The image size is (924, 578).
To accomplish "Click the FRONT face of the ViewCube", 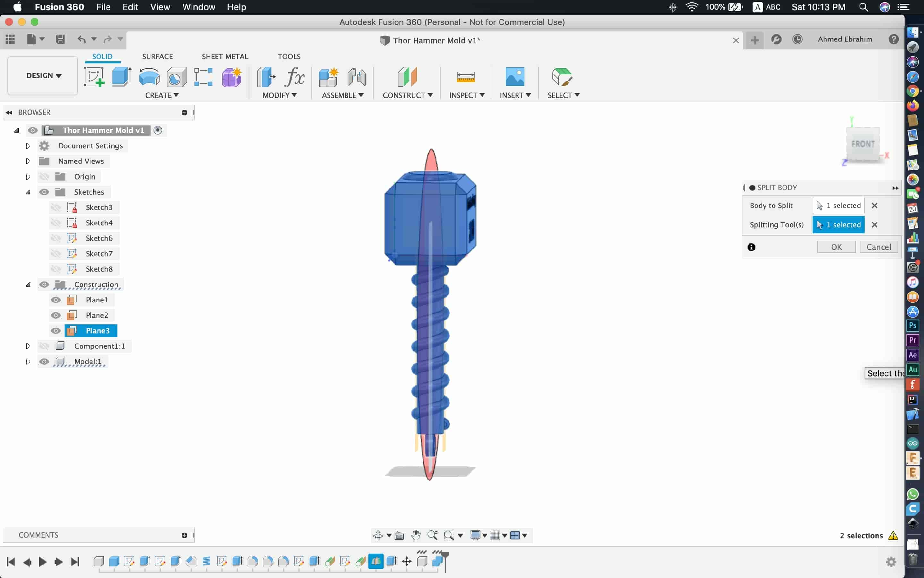I will (863, 144).
